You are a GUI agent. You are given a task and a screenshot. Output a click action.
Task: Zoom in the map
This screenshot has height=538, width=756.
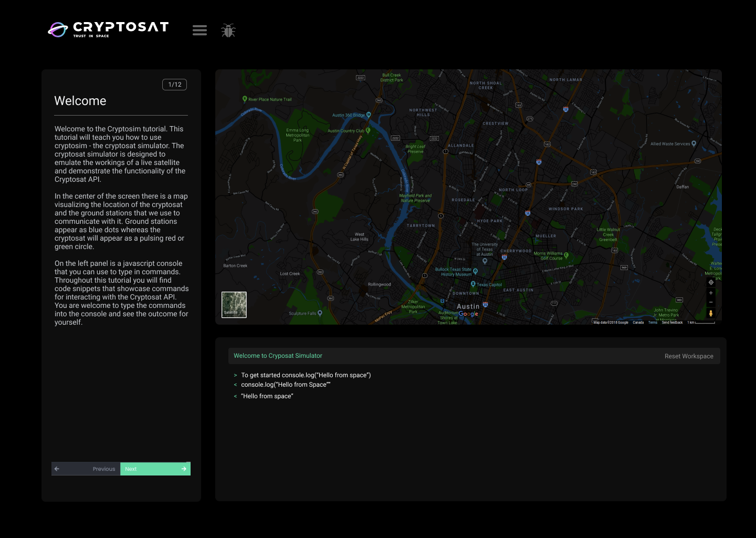click(711, 293)
